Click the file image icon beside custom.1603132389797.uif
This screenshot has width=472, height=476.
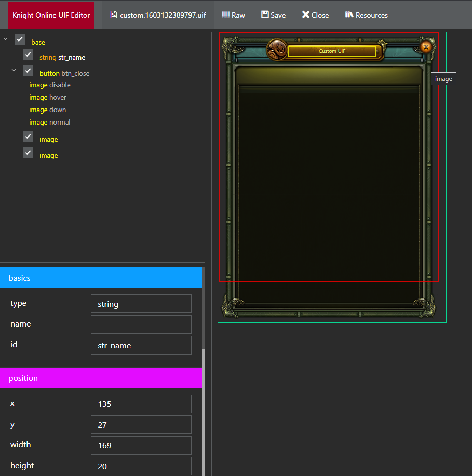[x=113, y=15]
